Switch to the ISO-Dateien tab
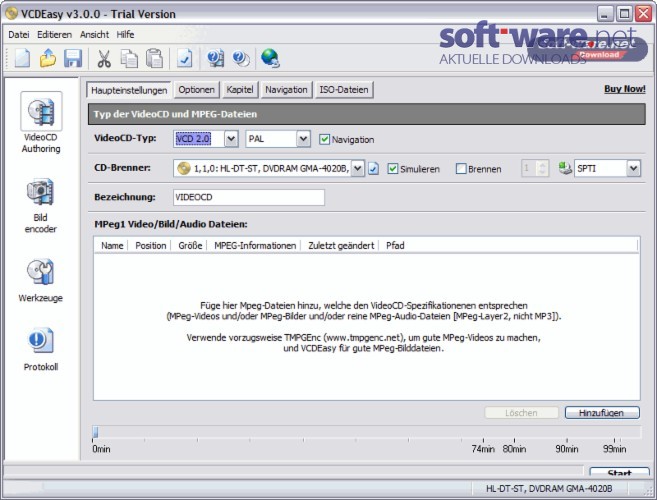 tap(344, 90)
